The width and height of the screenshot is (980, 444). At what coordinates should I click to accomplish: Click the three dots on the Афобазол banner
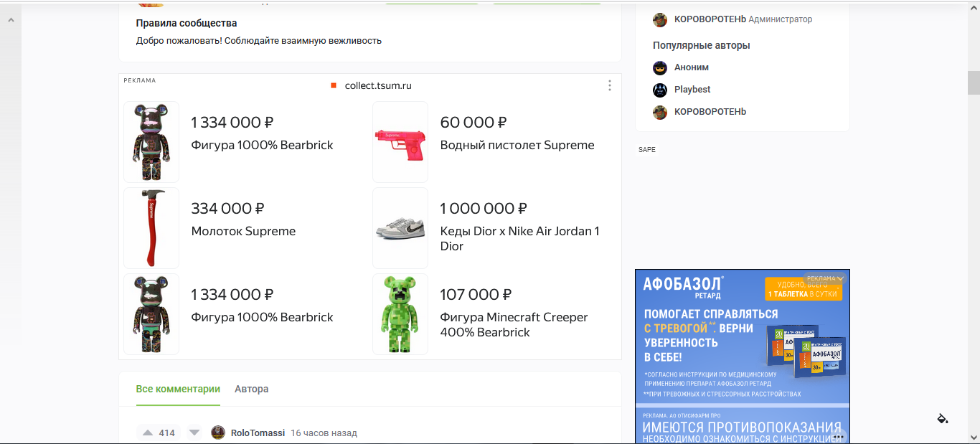pos(838,436)
